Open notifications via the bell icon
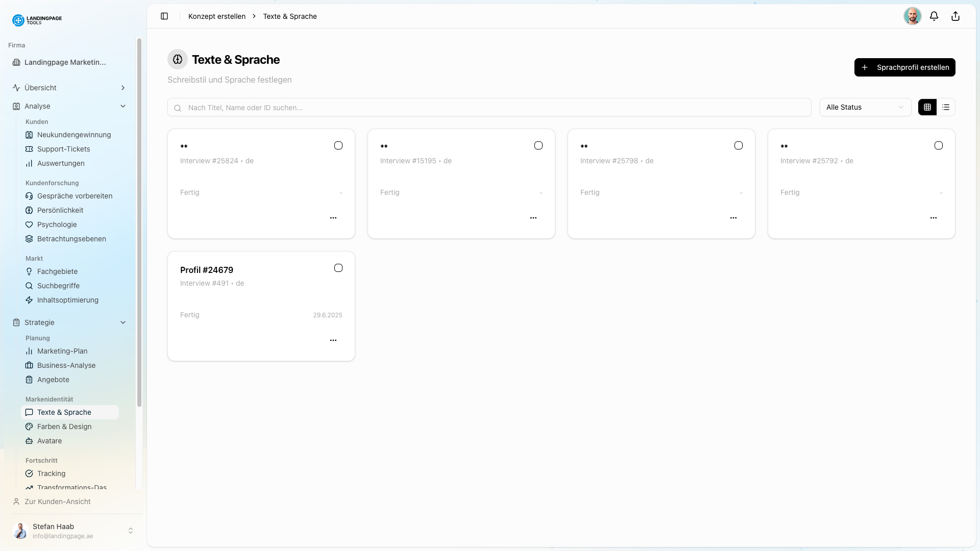 [934, 16]
